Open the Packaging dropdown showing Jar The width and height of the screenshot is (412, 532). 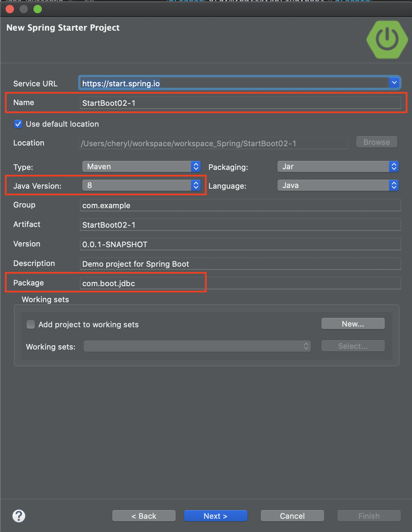[338, 166]
